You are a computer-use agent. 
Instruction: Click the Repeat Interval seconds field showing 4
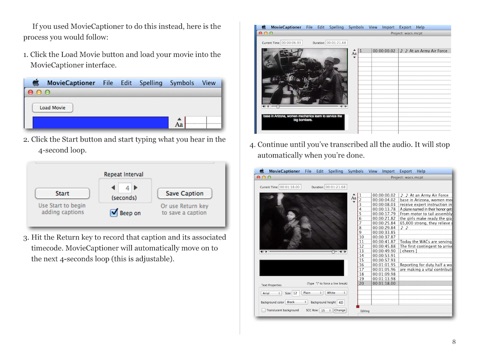(125, 188)
